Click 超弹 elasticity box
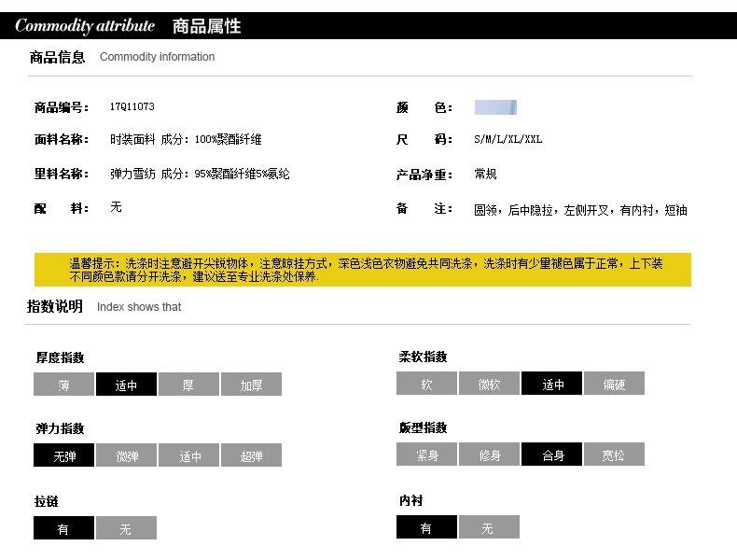 pos(251,456)
